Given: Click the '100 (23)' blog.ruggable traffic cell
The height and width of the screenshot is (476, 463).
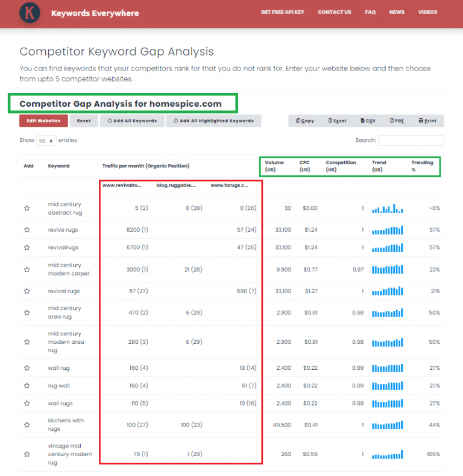Looking at the screenshot, I should click(192, 425).
